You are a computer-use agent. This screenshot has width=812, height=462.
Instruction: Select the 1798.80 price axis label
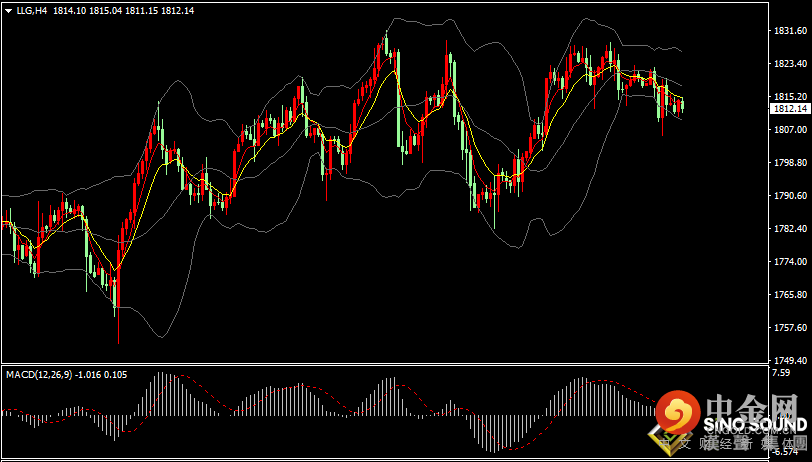(791, 163)
